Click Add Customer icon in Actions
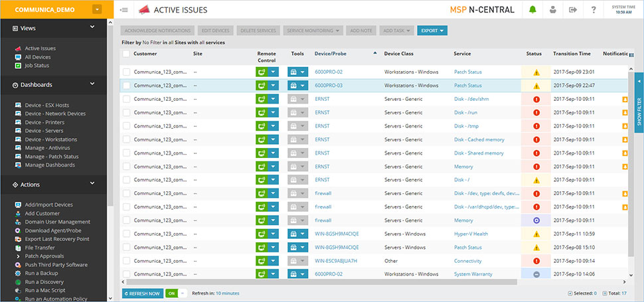Viewport: 644px width, 302px height. tap(18, 213)
